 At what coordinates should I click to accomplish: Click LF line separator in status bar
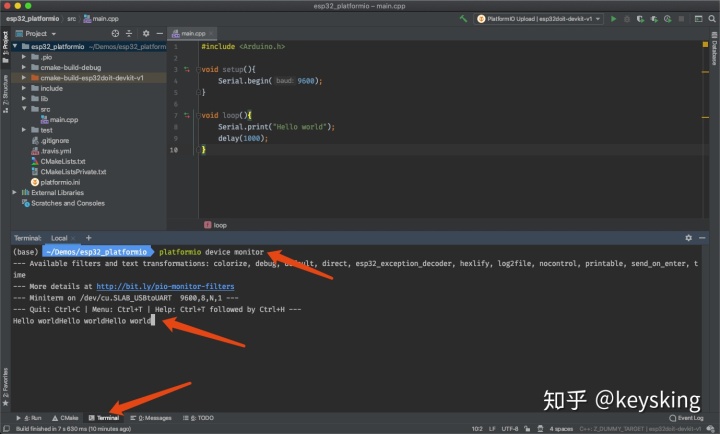pyautogui.click(x=492, y=429)
